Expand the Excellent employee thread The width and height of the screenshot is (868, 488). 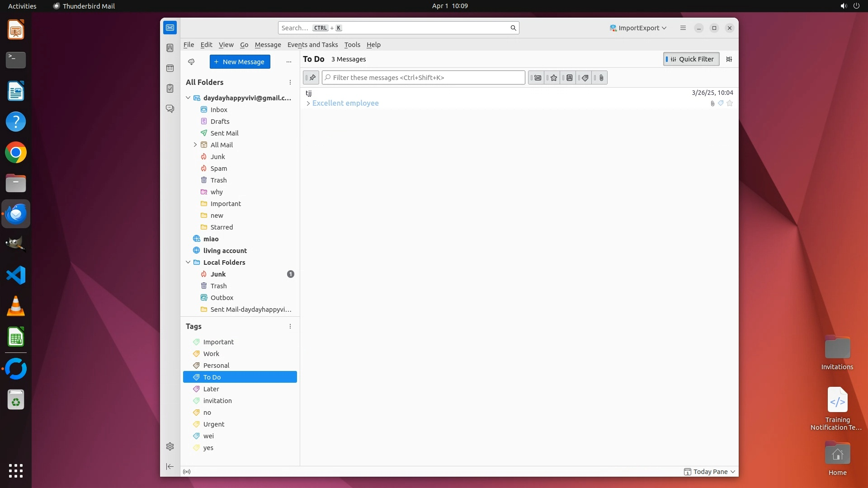point(308,103)
